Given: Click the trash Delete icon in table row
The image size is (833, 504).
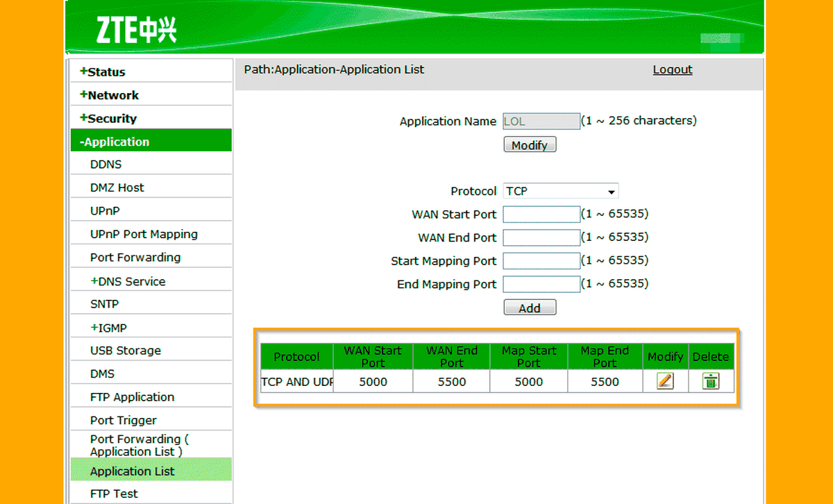Looking at the screenshot, I should tap(710, 381).
